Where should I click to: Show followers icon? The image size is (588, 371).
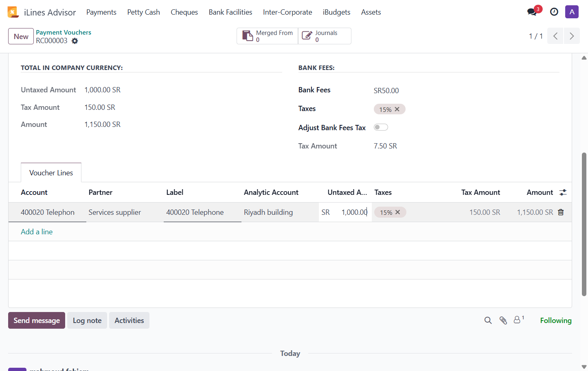point(518,320)
